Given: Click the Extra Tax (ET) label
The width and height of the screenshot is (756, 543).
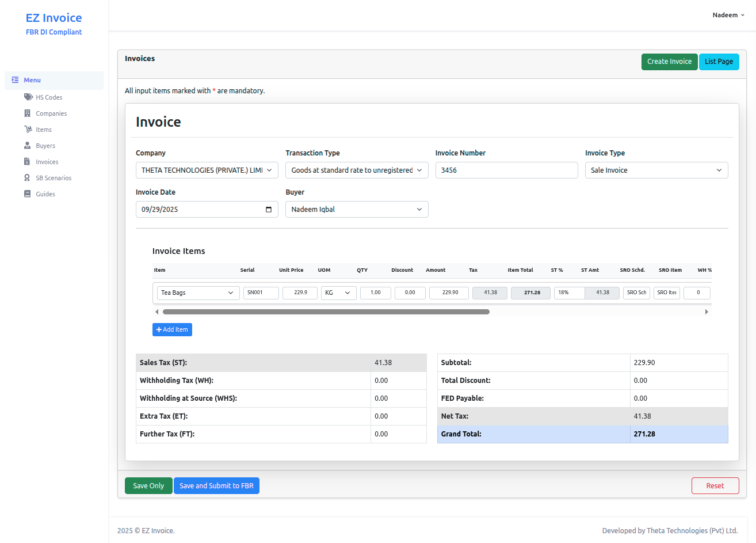Looking at the screenshot, I should pyautogui.click(x=164, y=416).
